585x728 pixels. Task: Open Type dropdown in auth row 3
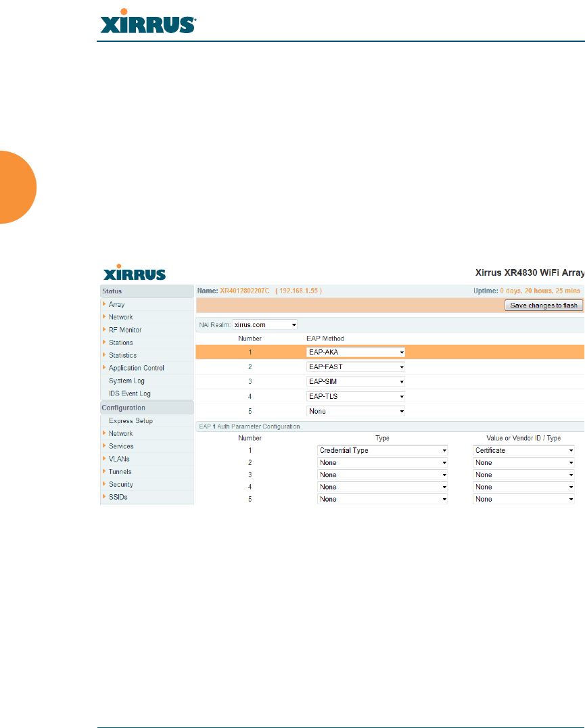[x=382, y=475]
